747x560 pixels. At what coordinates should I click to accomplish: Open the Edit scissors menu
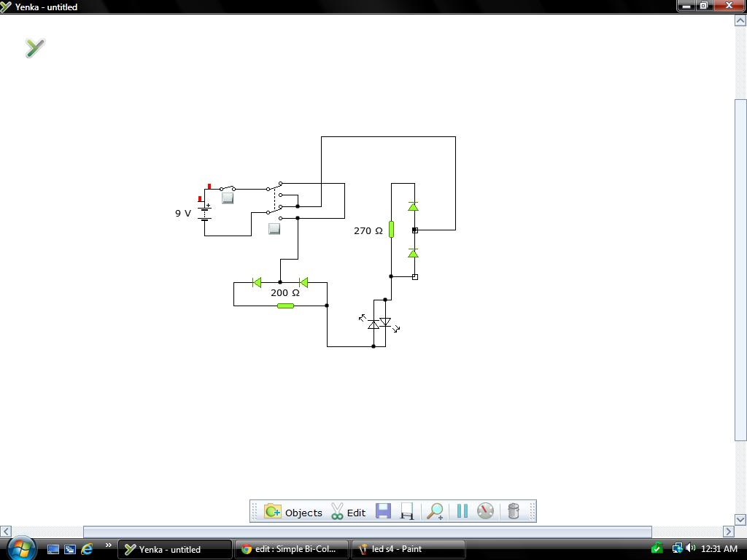tap(348, 512)
